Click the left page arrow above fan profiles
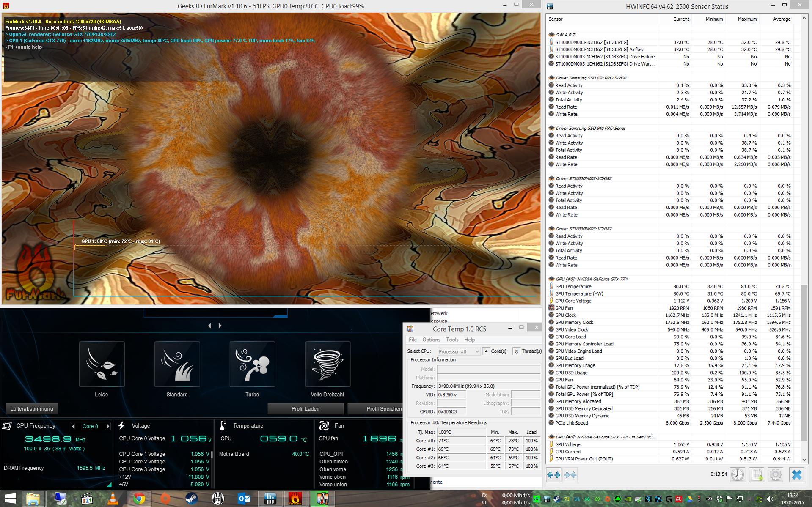This screenshot has width=812, height=507. tap(210, 326)
